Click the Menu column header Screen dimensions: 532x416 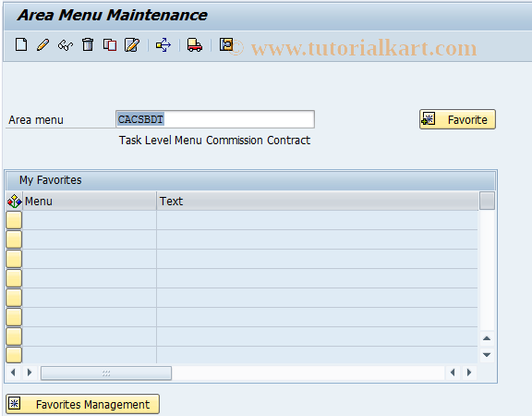point(90,201)
